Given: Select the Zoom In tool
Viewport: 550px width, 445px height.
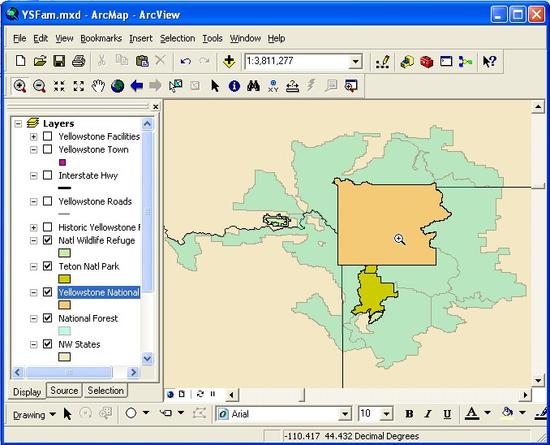Looking at the screenshot, I should click(x=20, y=86).
